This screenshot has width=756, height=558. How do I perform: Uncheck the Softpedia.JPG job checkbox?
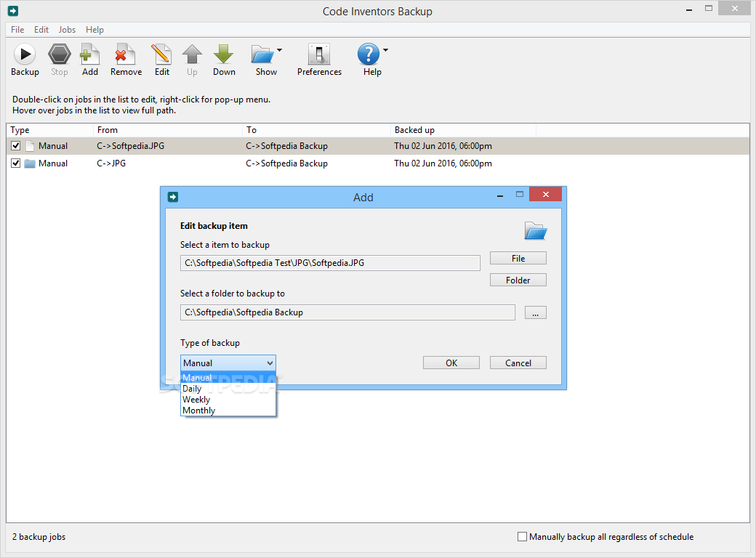pos(15,145)
